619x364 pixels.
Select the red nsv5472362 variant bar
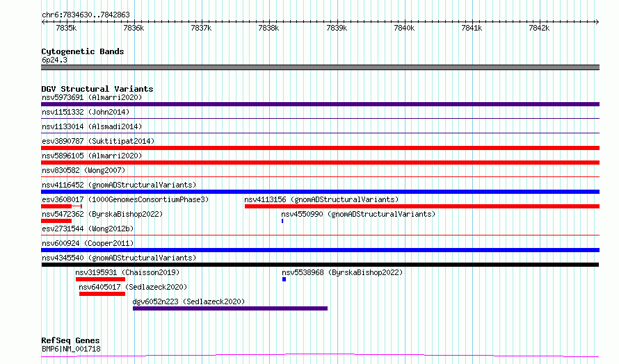pyautogui.click(x=56, y=221)
